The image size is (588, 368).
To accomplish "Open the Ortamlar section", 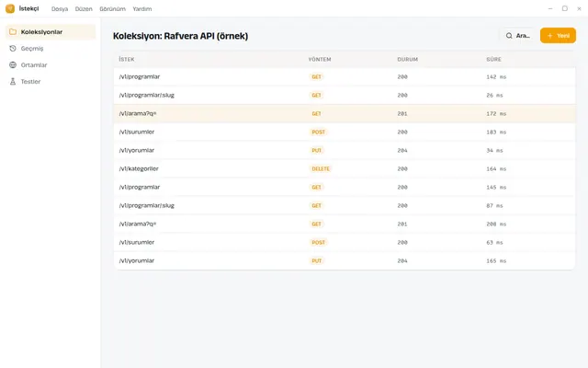I will coord(51,65).
